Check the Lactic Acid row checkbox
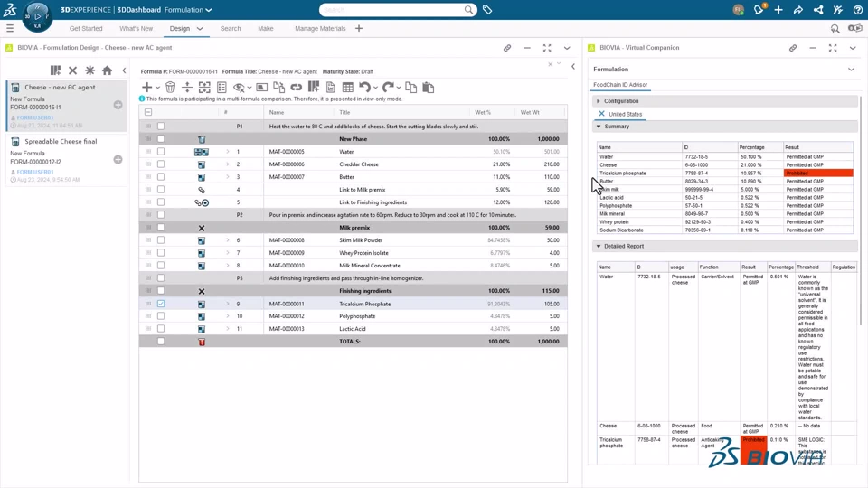This screenshot has height=488, width=868. pos(161,329)
